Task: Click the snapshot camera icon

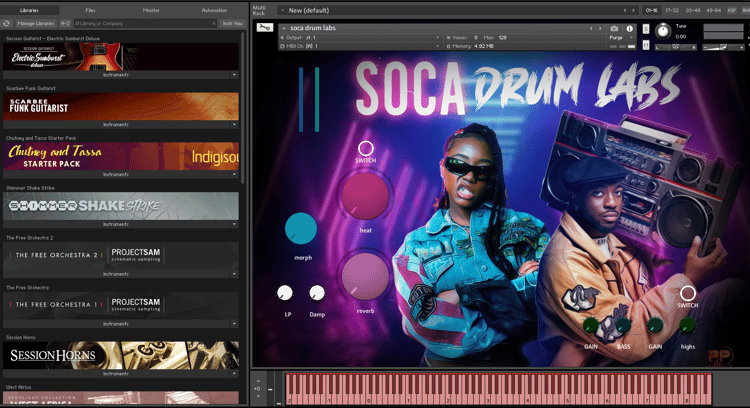Action: 615,28
